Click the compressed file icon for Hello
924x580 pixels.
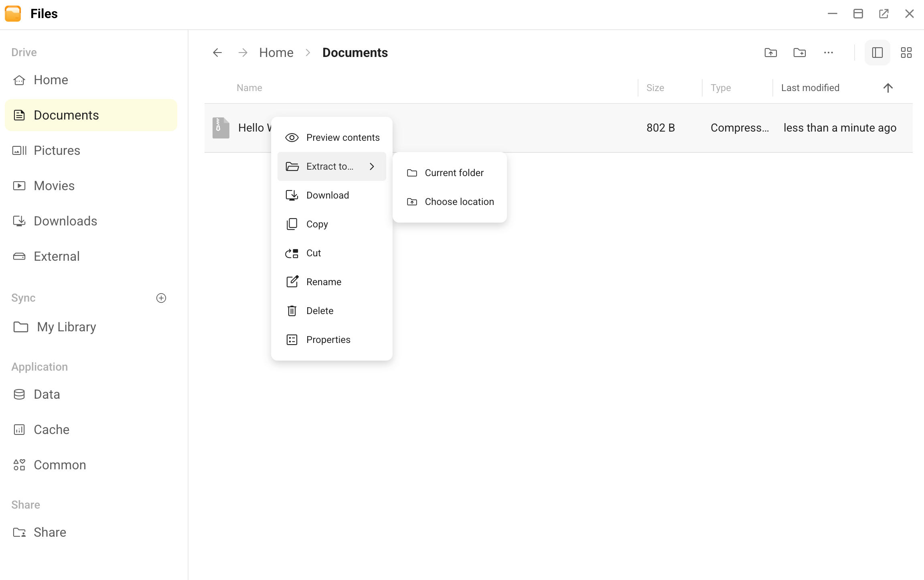(x=221, y=128)
